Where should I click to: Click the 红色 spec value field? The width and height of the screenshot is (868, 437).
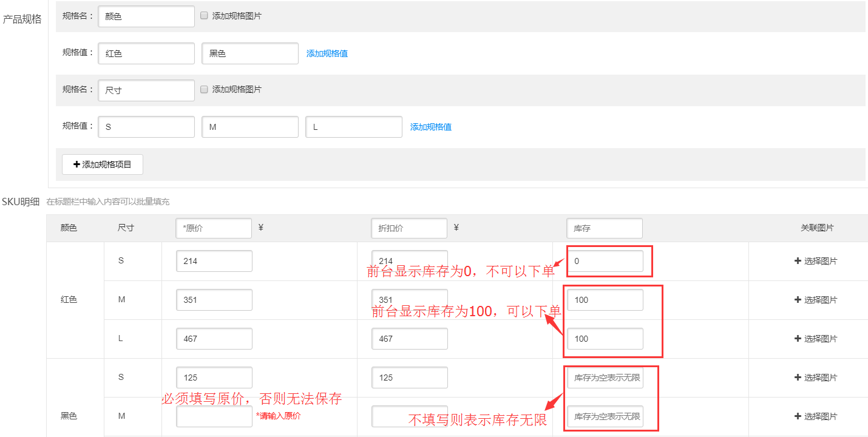[146, 53]
